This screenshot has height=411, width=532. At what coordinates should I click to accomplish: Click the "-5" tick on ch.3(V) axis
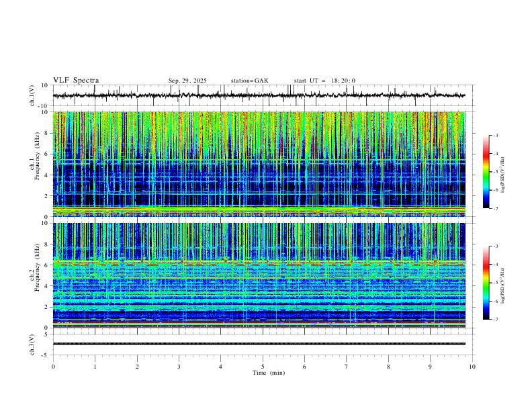click(x=45, y=355)
